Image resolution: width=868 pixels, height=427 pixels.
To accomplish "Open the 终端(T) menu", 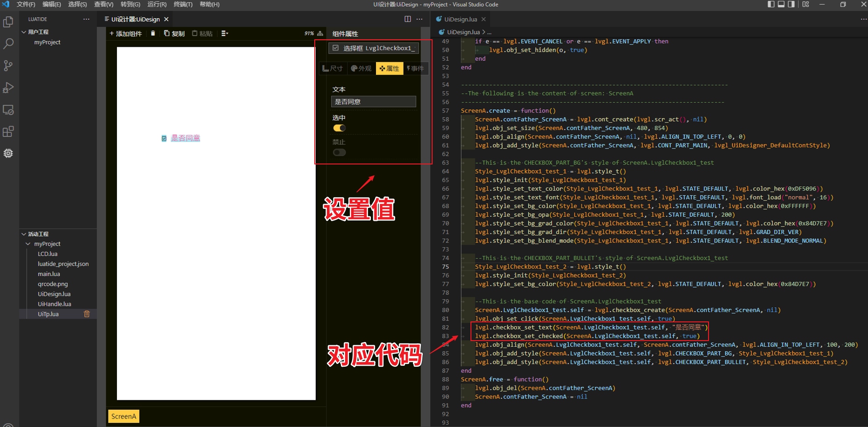I will tap(183, 4).
